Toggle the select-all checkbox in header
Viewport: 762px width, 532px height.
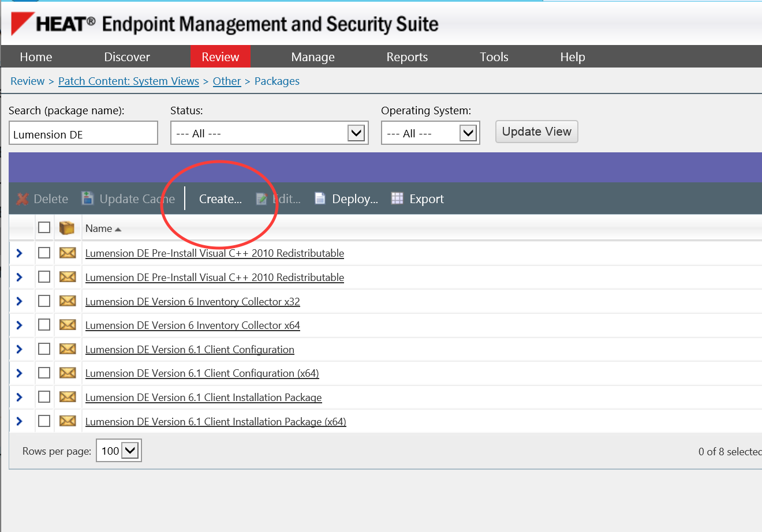pos(44,227)
